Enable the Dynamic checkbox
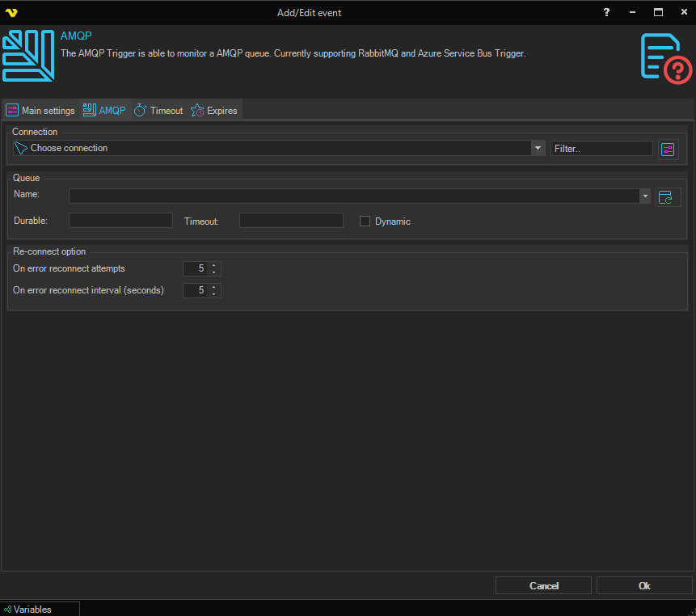This screenshot has height=616, width=696. click(365, 222)
